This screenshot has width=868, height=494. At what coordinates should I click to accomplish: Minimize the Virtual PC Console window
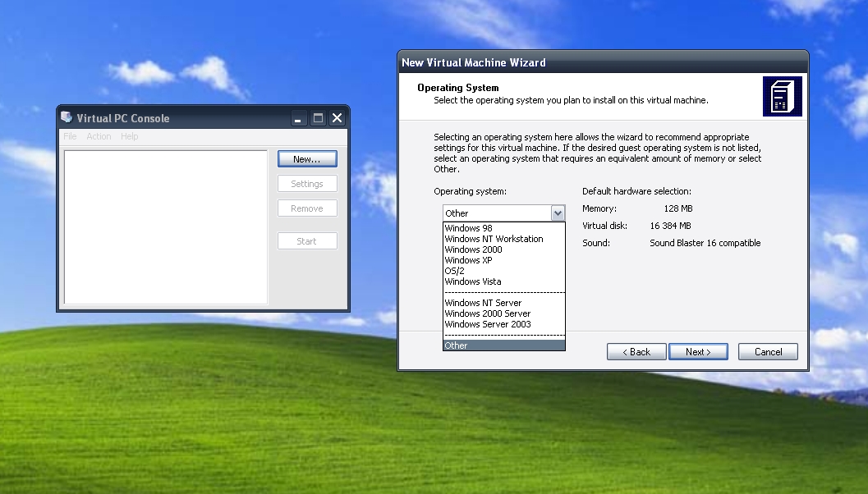click(298, 118)
